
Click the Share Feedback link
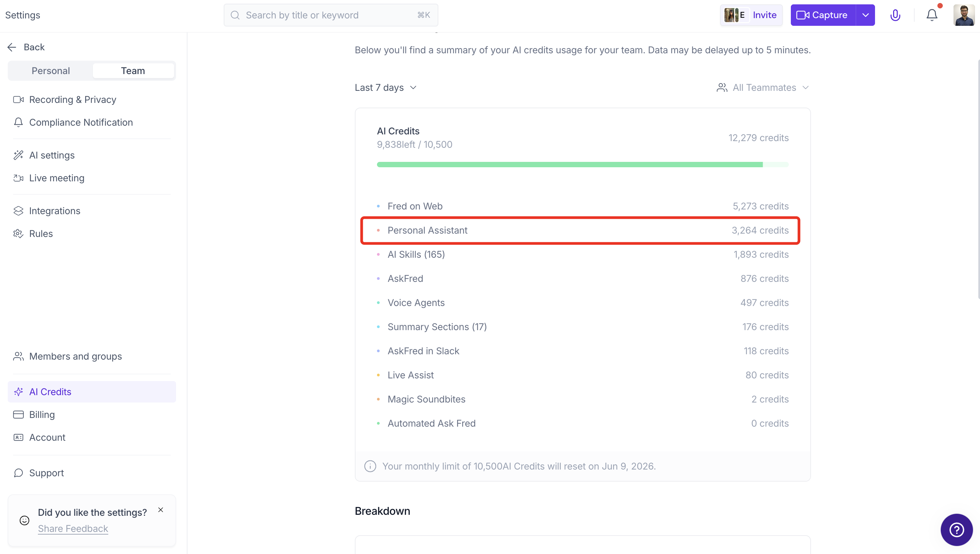[73, 529]
